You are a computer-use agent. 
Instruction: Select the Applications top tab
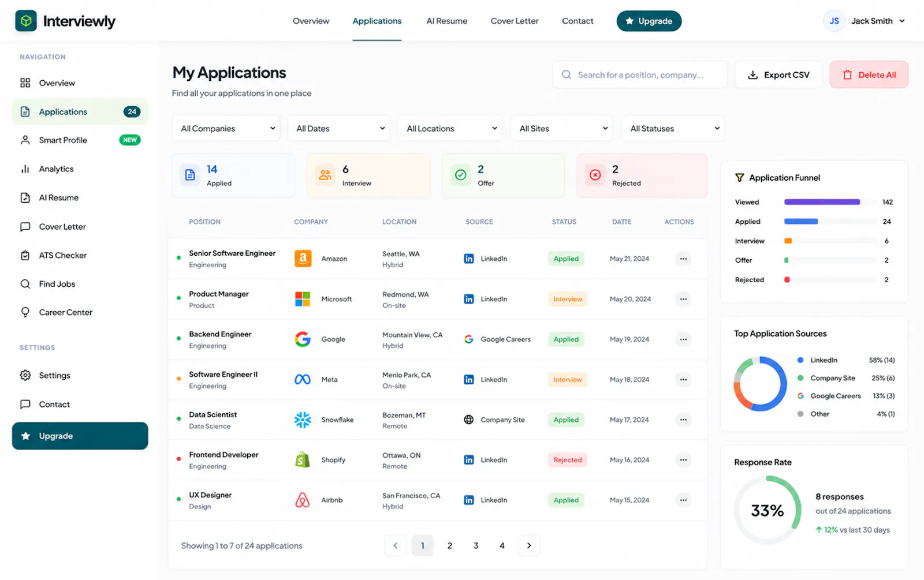pyautogui.click(x=377, y=21)
